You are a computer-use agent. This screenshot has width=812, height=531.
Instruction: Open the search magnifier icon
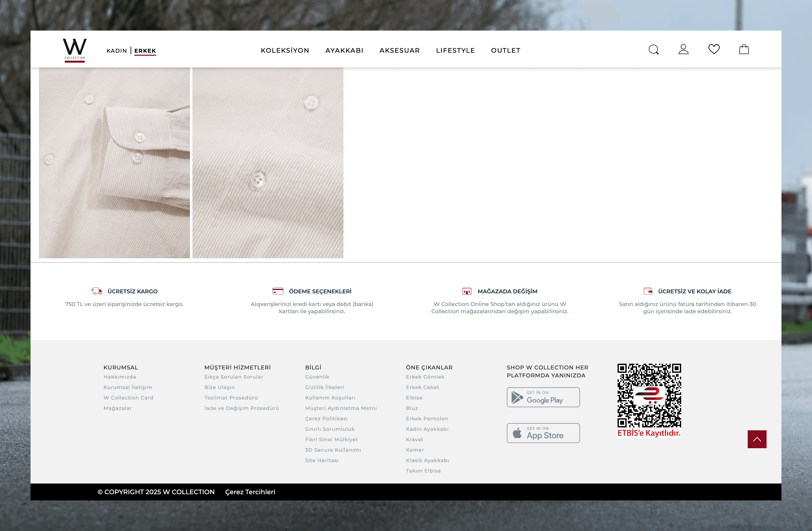653,50
